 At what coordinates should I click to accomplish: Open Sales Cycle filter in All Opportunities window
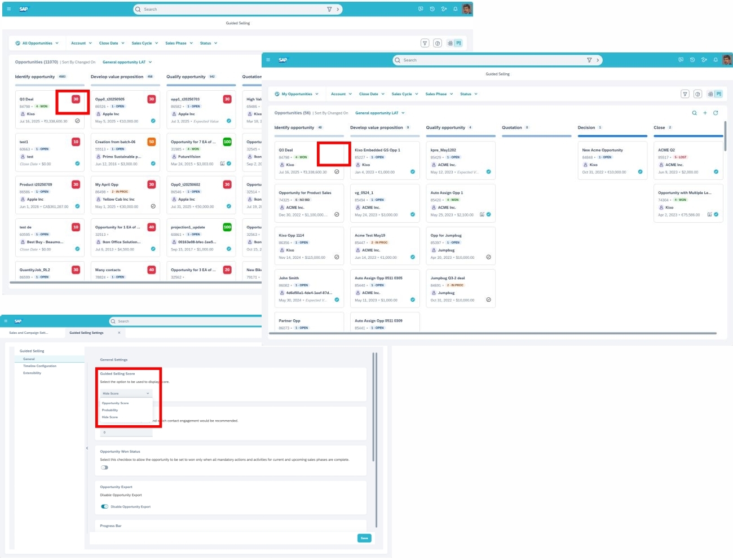click(x=145, y=43)
